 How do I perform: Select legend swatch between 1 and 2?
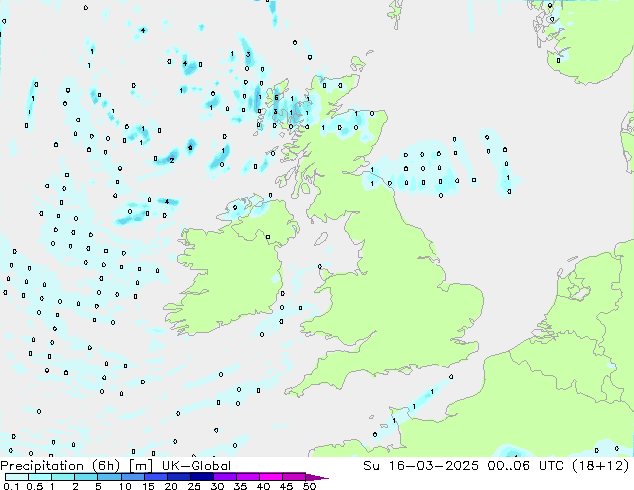[63, 477]
